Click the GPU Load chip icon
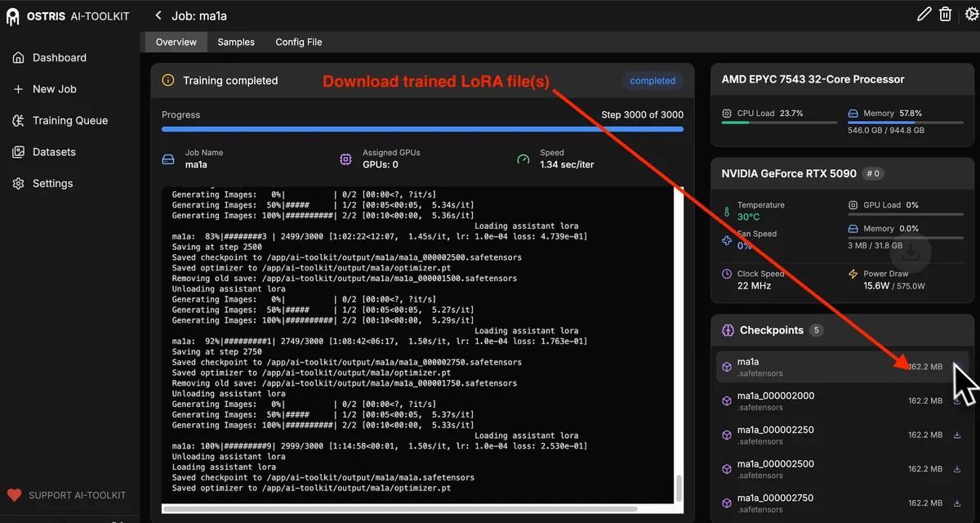 point(853,205)
